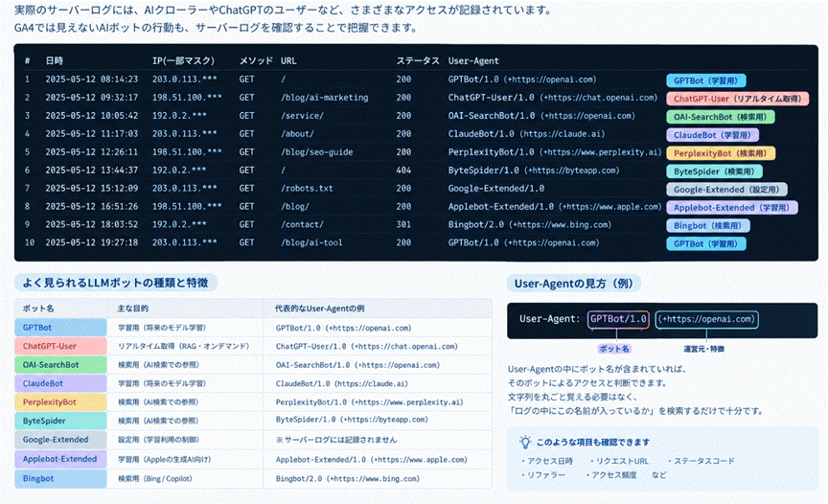Screen dimensions: 828x504
Task: Pick the PerplexityBot (検索用) orange tag
Action: click(721, 153)
